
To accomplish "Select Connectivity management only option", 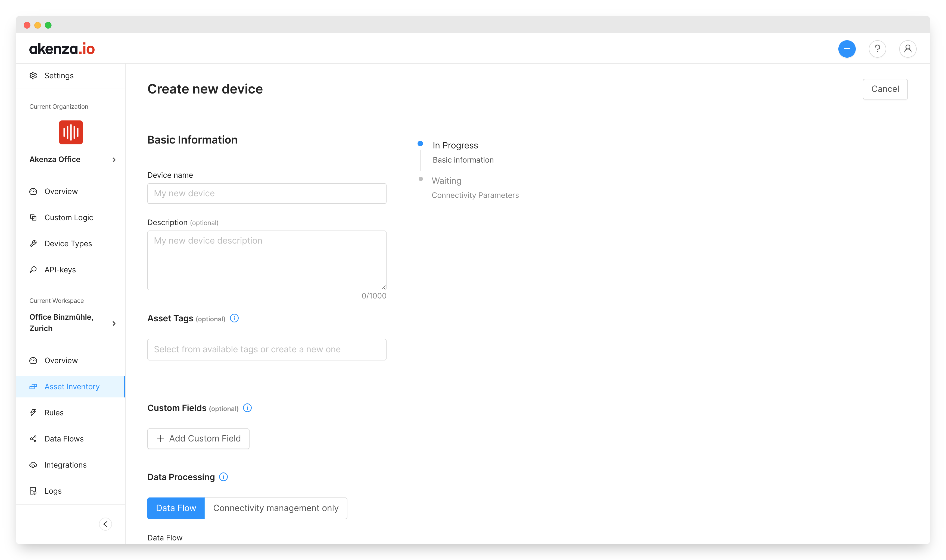I will [x=275, y=508].
